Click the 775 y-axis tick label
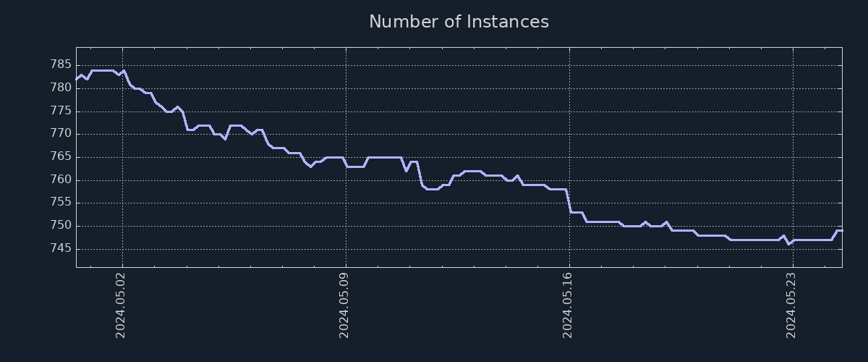Viewport: 868px width, 362px height. (61, 111)
